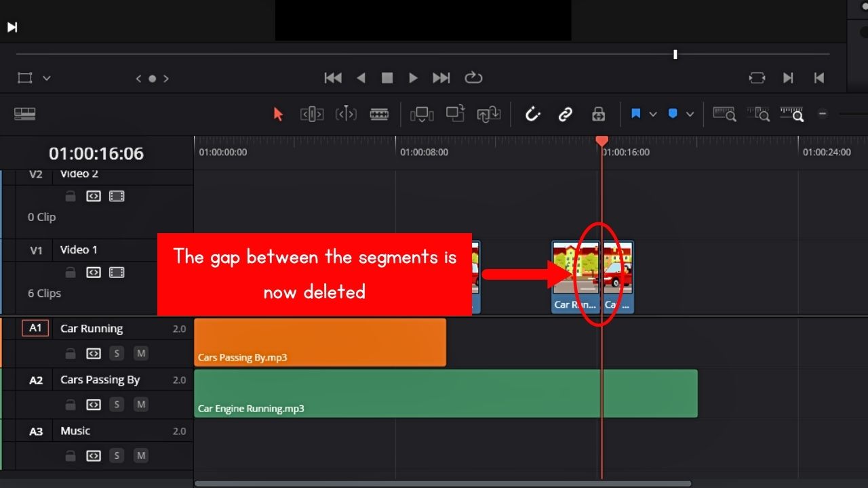Viewport: 868px width, 488px height.
Task: Click the Insert Clip icon
Action: point(422,113)
